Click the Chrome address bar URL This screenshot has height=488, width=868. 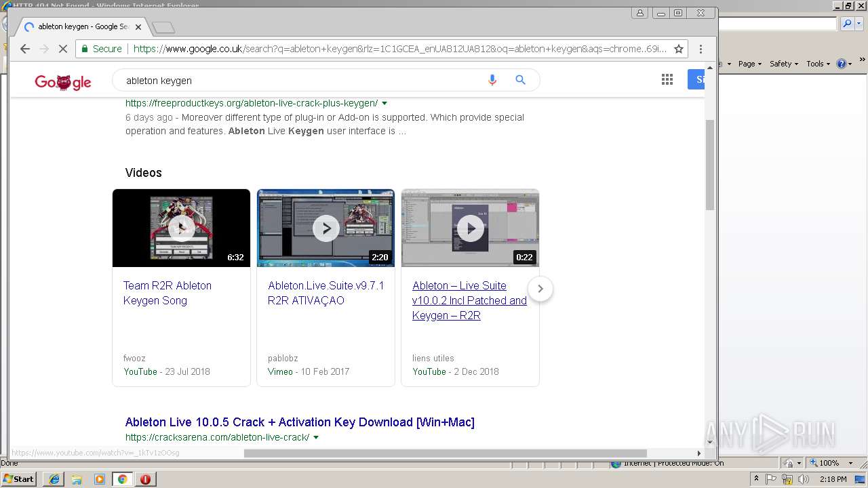(x=400, y=49)
